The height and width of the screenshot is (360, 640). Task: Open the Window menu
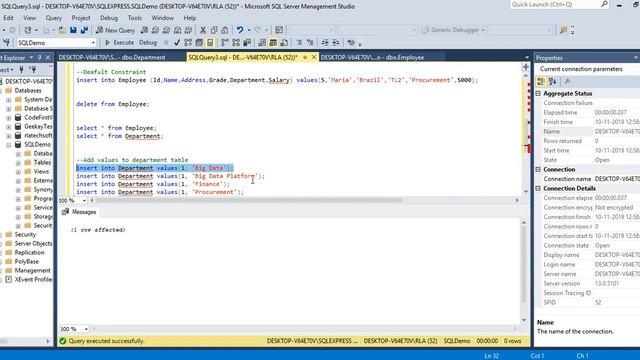coord(162,18)
